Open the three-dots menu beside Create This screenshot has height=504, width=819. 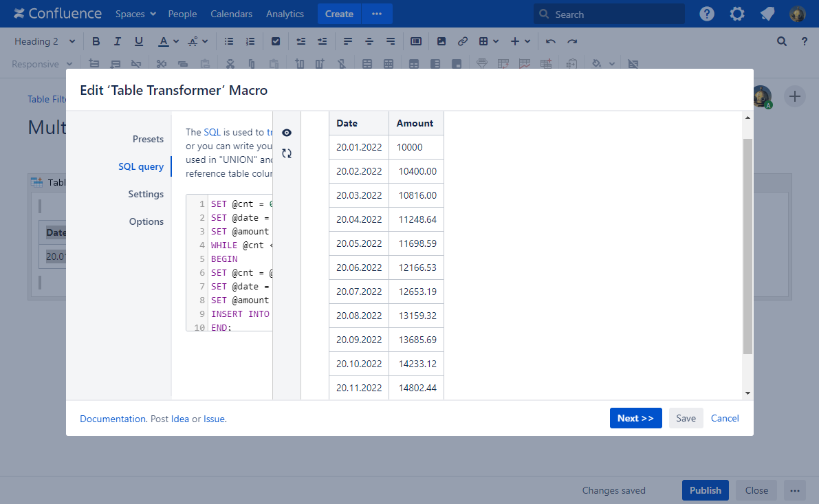pyautogui.click(x=377, y=14)
